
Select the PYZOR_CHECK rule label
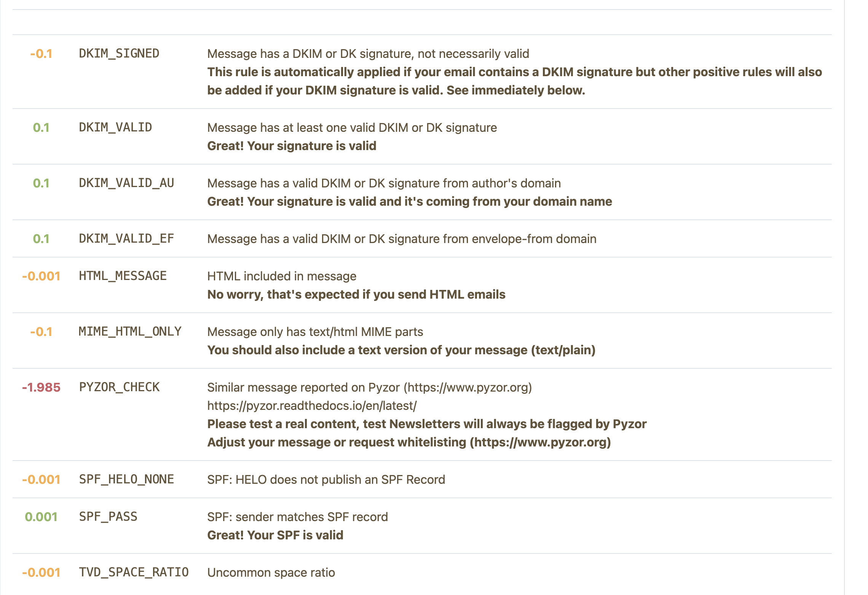point(119,387)
